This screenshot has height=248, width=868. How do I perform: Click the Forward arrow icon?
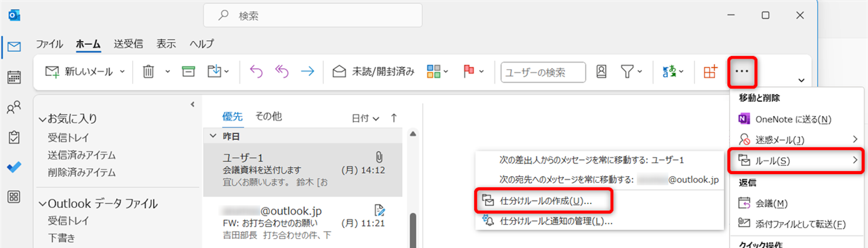pyautogui.click(x=307, y=71)
